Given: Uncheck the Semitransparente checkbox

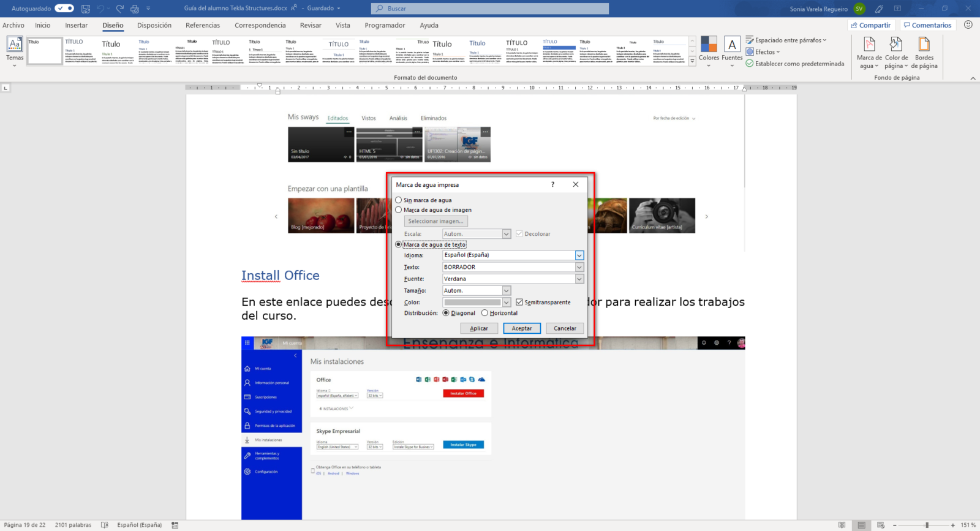Looking at the screenshot, I should pos(519,303).
